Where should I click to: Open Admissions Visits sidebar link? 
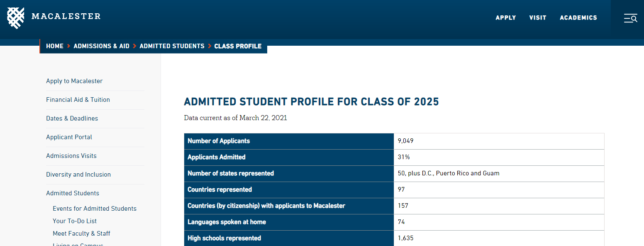point(71,156)
